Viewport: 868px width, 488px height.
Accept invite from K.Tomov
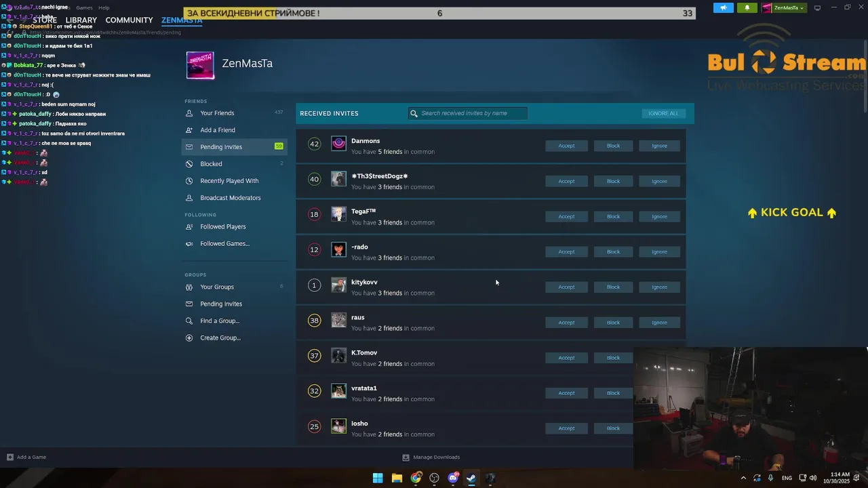(x=566, y=358)
